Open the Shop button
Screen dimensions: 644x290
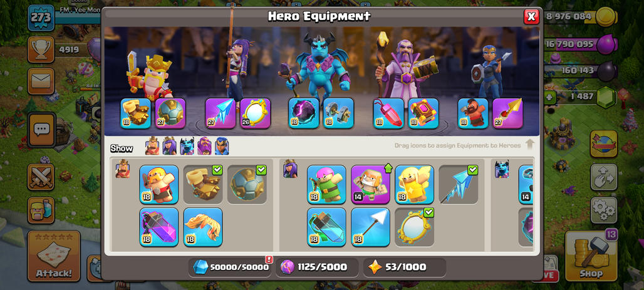click(x=591, y=256)
